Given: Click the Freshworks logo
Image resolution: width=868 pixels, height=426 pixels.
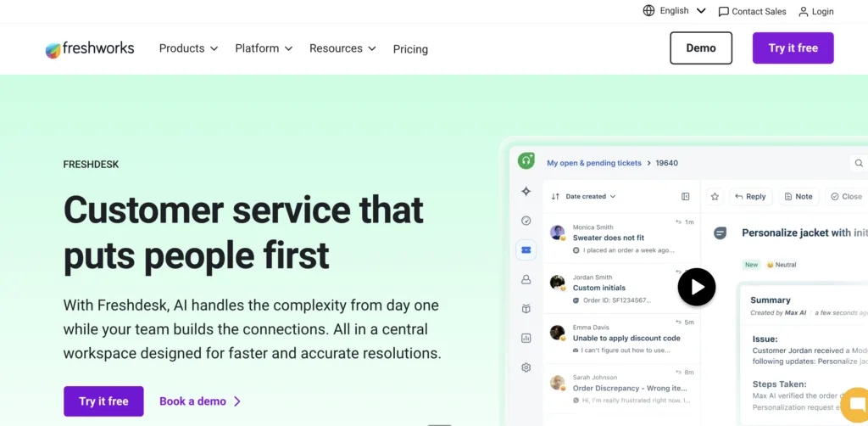Looking at the screenshot, I should click(90, 48).
